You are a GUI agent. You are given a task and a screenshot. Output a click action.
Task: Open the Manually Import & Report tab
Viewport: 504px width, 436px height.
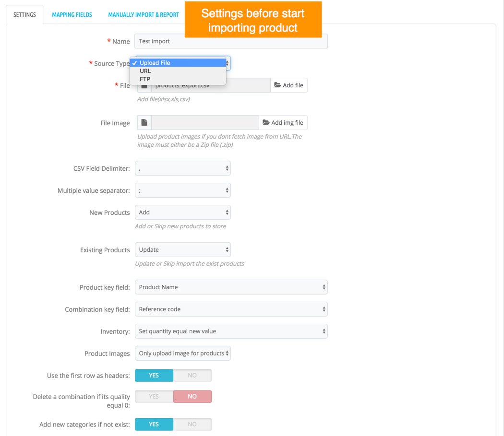[x=144, y=15]
